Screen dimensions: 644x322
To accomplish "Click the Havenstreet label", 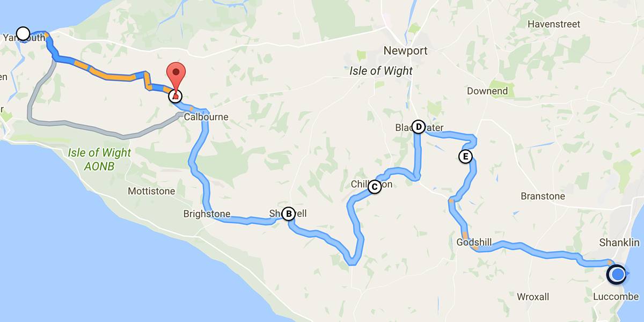I will [554, 24].
